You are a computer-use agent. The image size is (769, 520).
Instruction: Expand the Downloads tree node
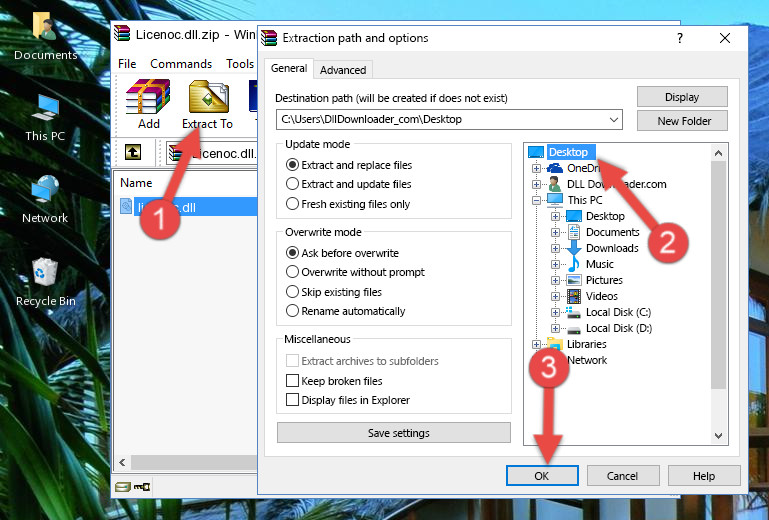(555, 248)
